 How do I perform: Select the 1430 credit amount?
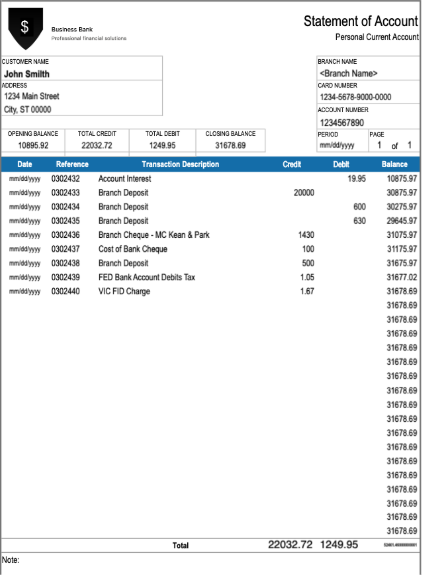306,235
